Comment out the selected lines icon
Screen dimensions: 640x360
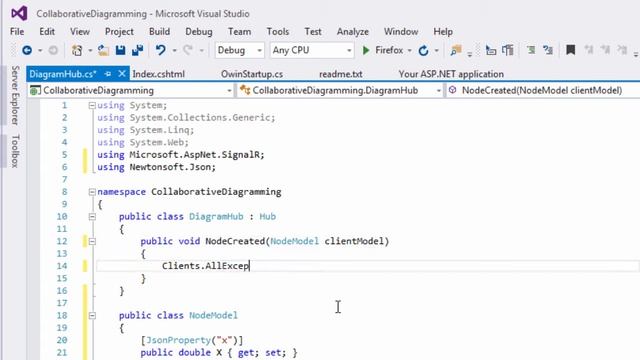tap(531, 51)
